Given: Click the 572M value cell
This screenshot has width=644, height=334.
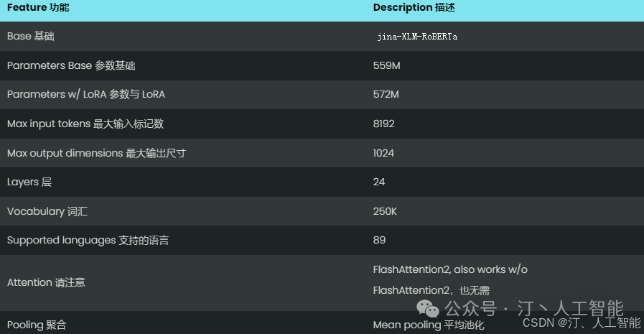Looking at the screenshot, I should click(x=386, y=94).
